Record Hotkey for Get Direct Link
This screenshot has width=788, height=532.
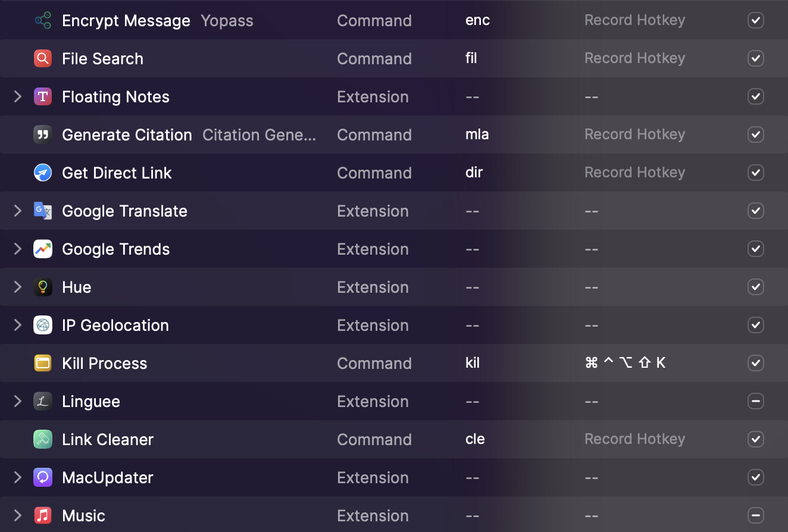pos(634,173)
